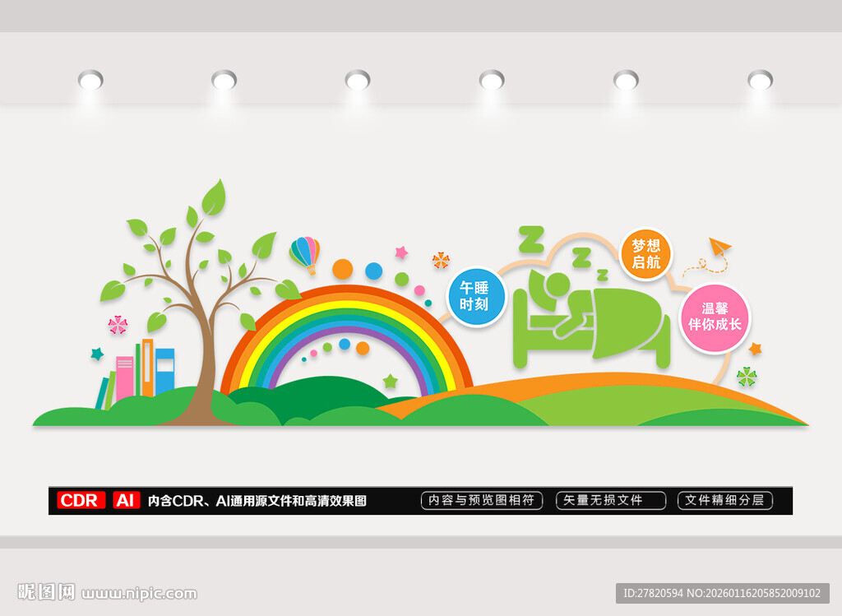
Task: Click the orange star beside pink circle
Action: point(755,349)
